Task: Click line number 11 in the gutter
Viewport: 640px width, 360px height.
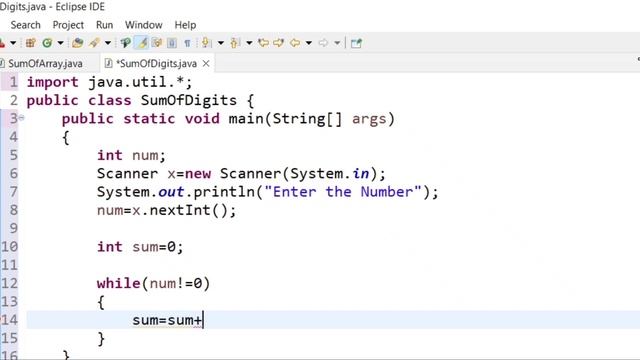Action: (x=9, y=265)
